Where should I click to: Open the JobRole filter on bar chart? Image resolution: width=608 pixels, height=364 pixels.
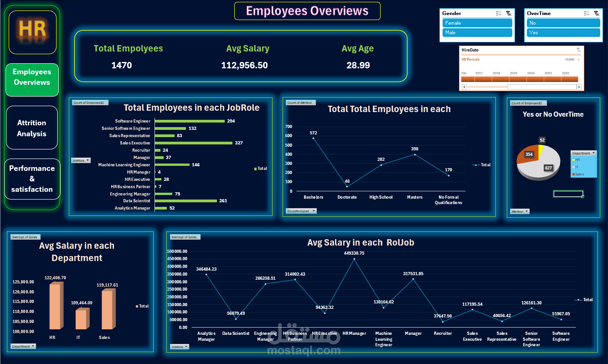[81, 160]
